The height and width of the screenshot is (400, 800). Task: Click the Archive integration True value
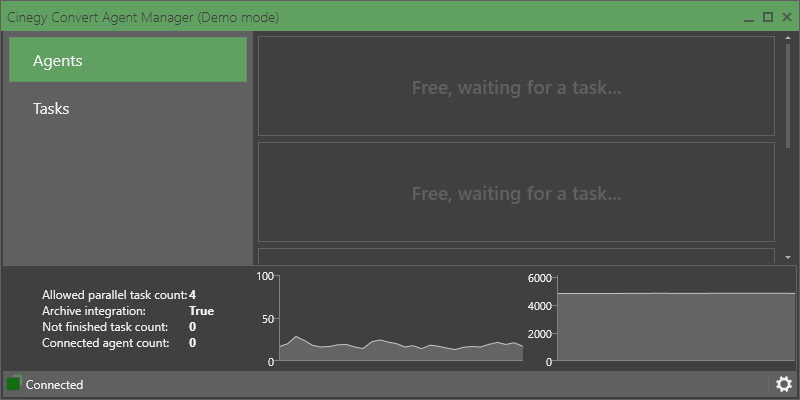pyautogui.click(x=201, y=311)
